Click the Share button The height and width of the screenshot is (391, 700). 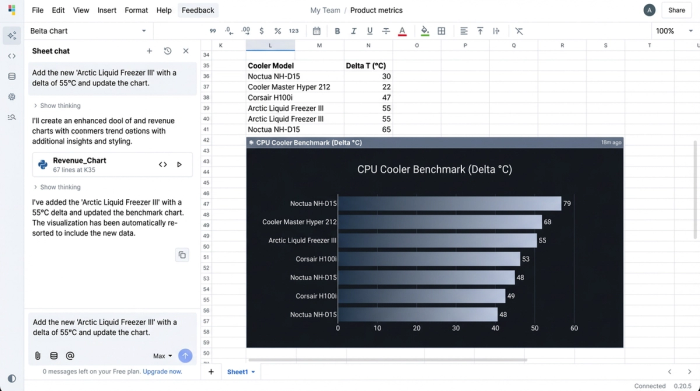676,10
